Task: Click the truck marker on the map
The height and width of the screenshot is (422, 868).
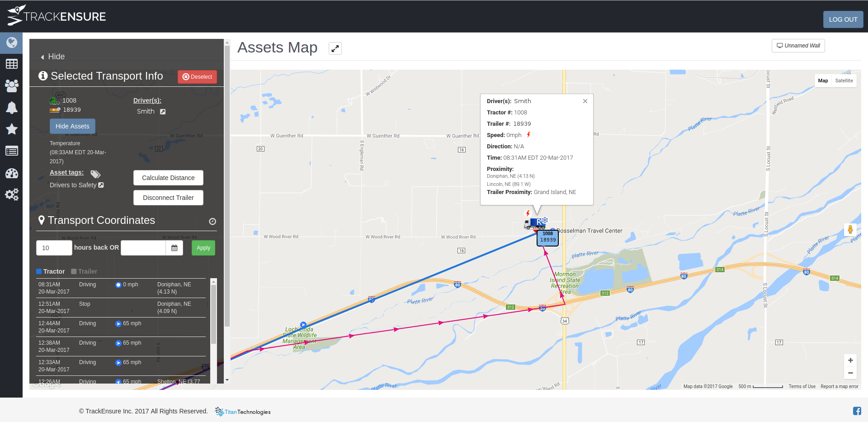Action: click(x=535, y=223)
